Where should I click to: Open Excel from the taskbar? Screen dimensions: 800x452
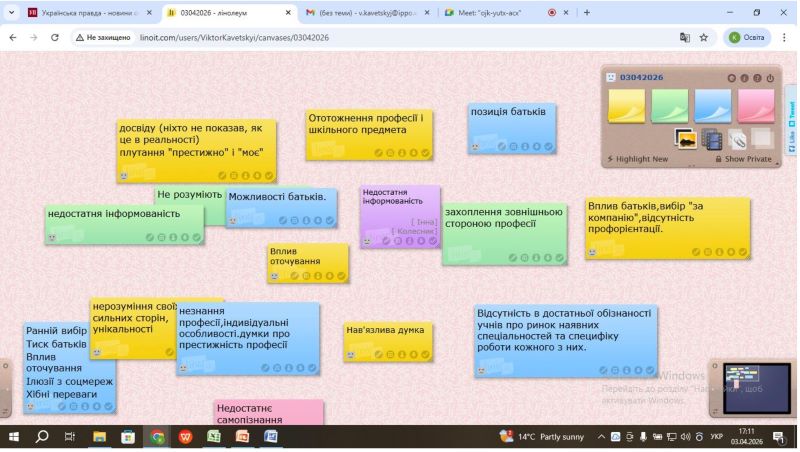pyautogui.click(x=214, y=437)
